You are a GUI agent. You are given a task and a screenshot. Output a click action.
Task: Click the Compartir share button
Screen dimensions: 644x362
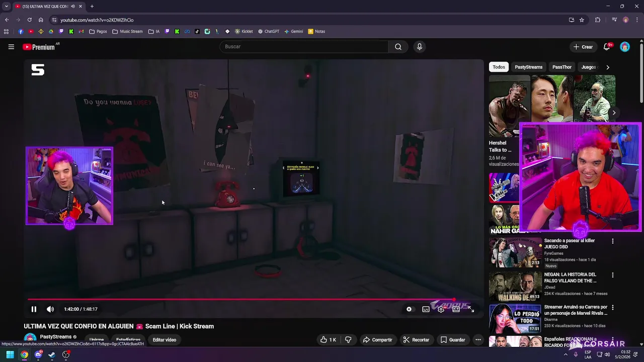tap(377, 340)
